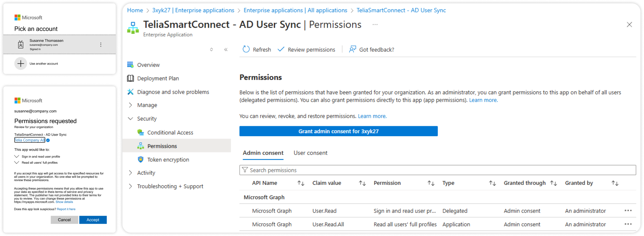The height and width of the screenshot is (236, 644).
Task: Expand "Sign in and read user profile" in the consent dialog
Action: (x=17, y=156)
